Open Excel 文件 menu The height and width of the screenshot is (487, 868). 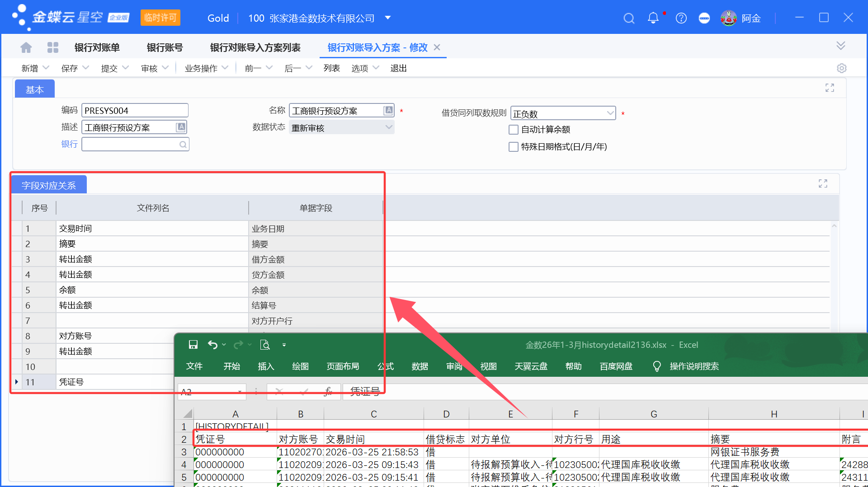pos(194,366)
